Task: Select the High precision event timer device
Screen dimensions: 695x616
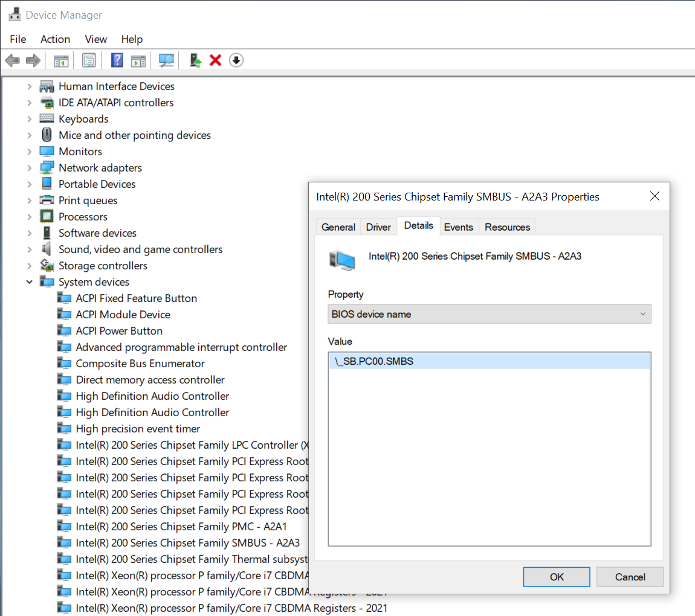Action: click(138, 429)
